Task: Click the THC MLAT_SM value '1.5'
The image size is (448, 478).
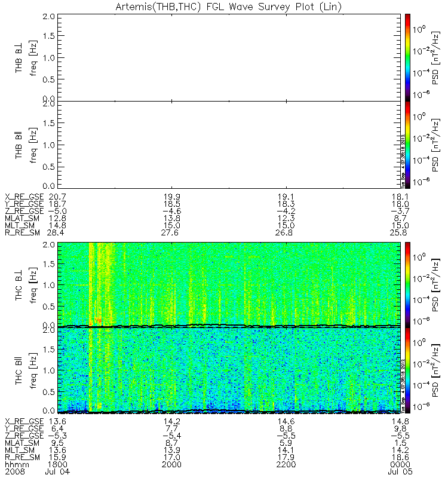Action: [400, 443]
